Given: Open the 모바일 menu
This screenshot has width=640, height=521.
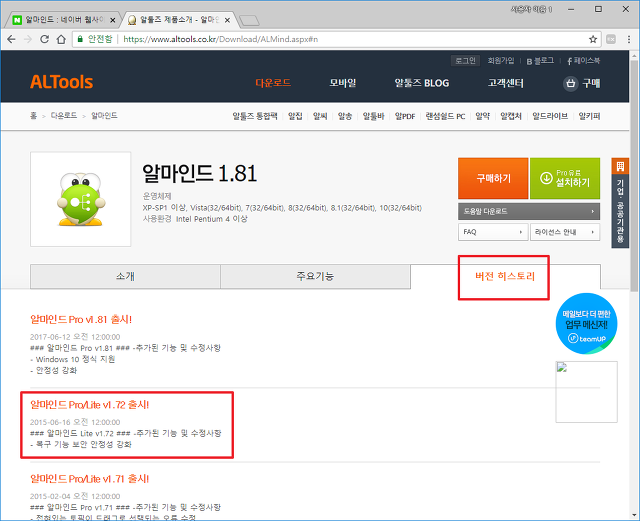Looking at the screenshot, I should [x=343, y=83].
